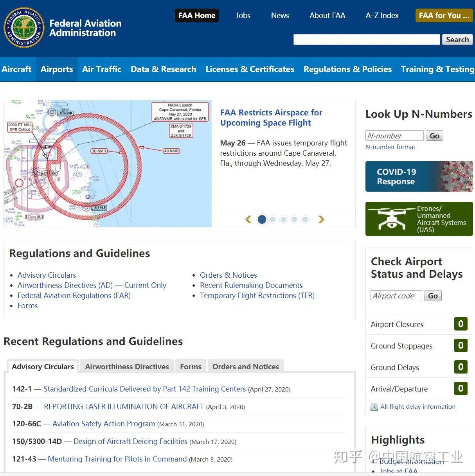The image size is (475, 476).
Task: Select the fifth carousel dot
Action: (305, 219)
